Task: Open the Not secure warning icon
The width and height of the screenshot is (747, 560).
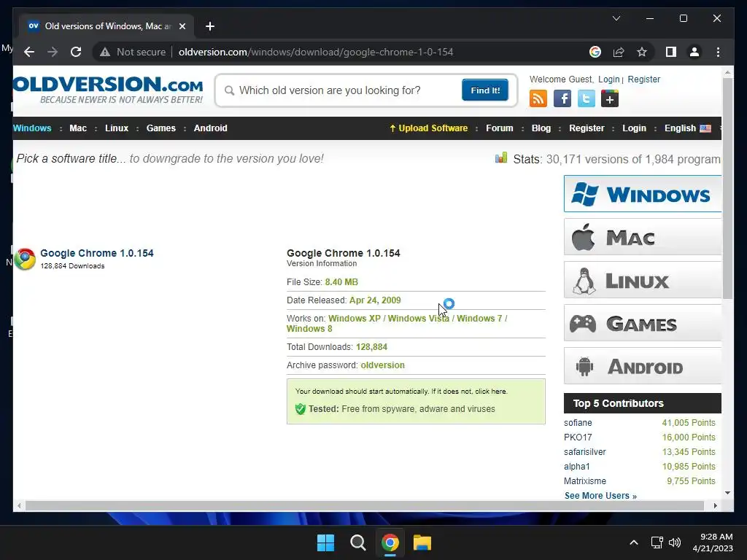Action: pyautogui.click(x=105, y=52)
